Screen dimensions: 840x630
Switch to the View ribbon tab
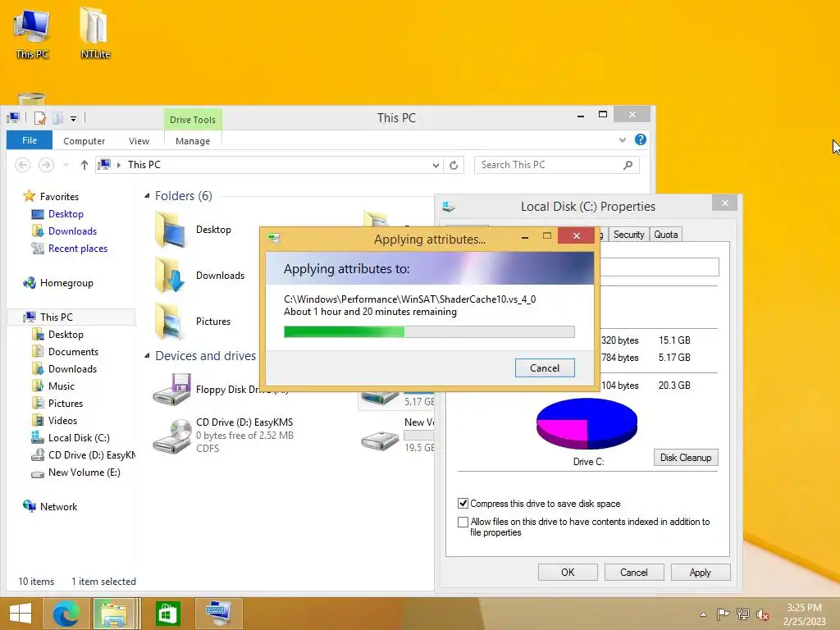[139, 141]
